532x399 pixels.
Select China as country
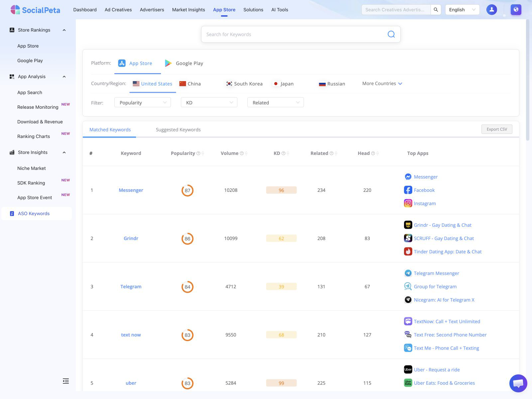tap(190, 84)
